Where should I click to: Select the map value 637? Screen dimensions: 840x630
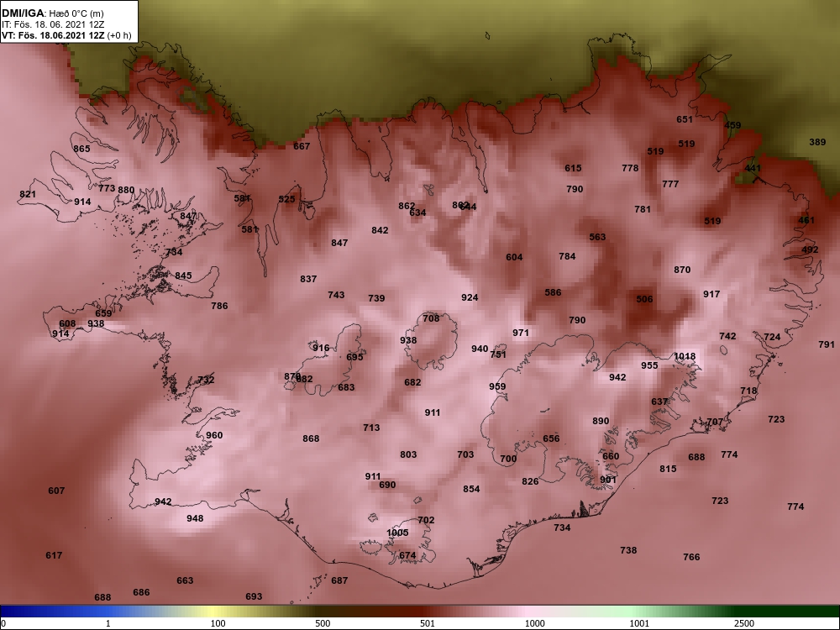coord(659,402)
